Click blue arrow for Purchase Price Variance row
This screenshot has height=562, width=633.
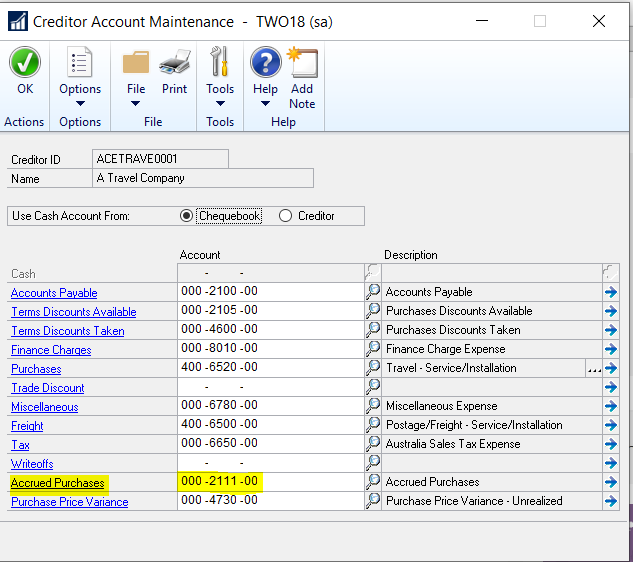click(x=611, y=501)
